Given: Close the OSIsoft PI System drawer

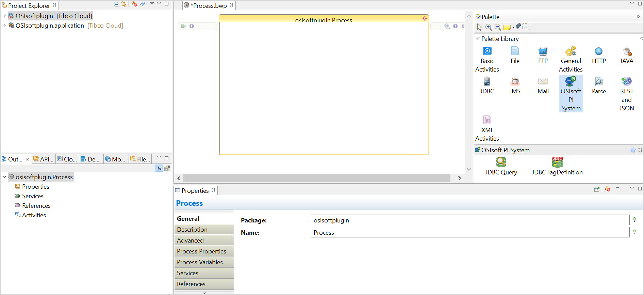Looking at the screenshot, I should tap(640, 150).
